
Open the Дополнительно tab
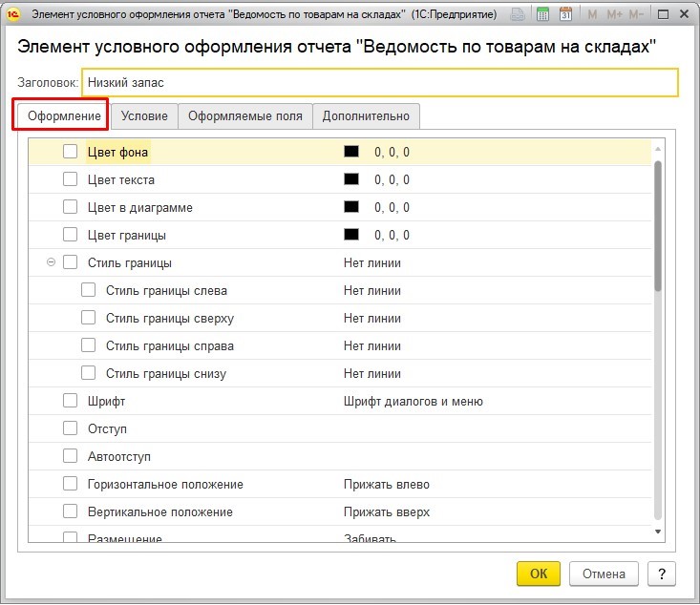point(366,116)
